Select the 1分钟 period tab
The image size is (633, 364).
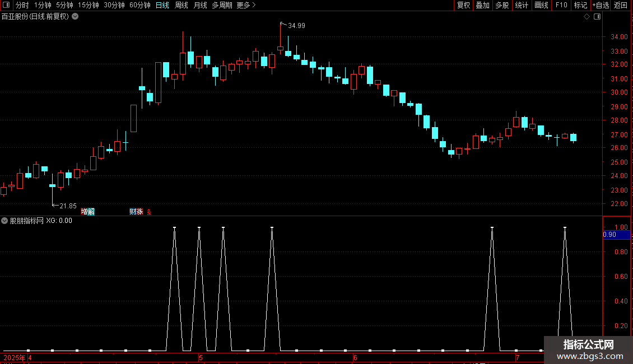43,5
